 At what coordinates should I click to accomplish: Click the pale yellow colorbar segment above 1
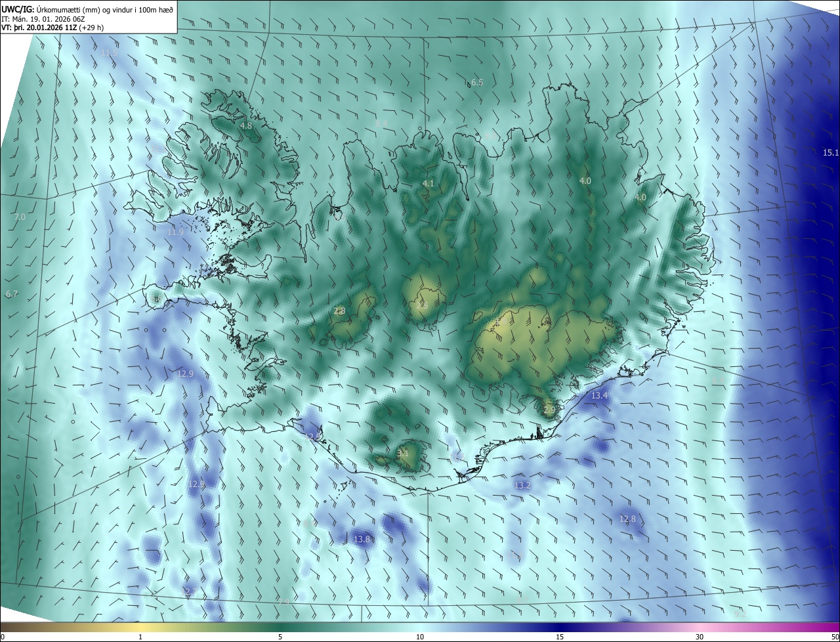coord(140,627)
